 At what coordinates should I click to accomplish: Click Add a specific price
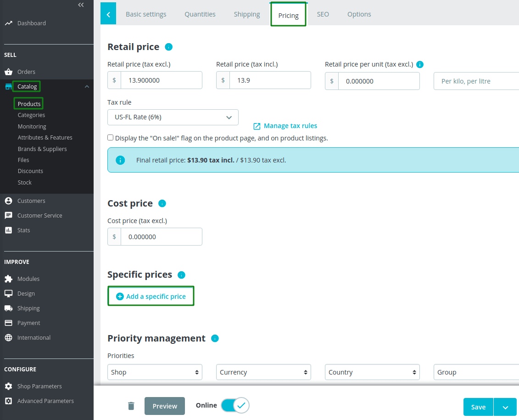click(151, 296)
